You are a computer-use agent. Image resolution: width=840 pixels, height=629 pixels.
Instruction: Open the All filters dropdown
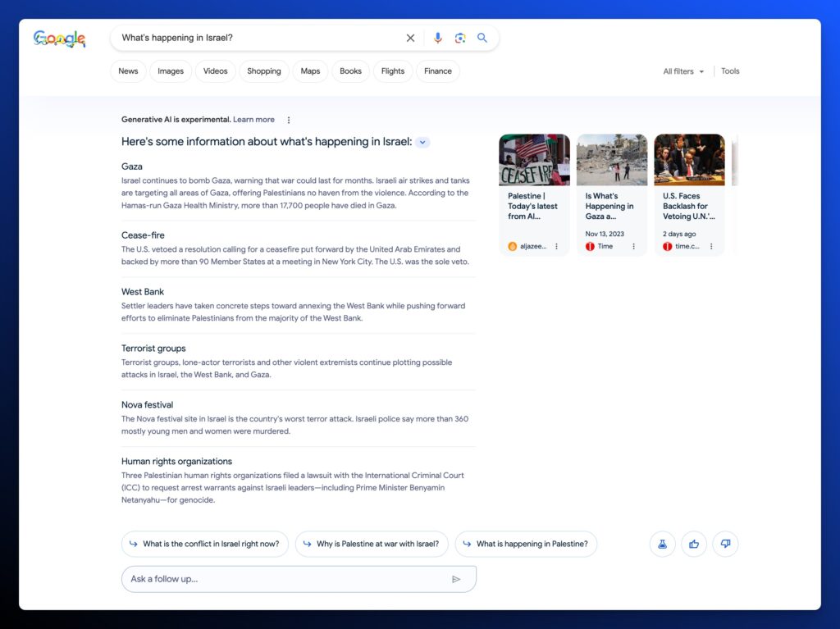(683, 71)
